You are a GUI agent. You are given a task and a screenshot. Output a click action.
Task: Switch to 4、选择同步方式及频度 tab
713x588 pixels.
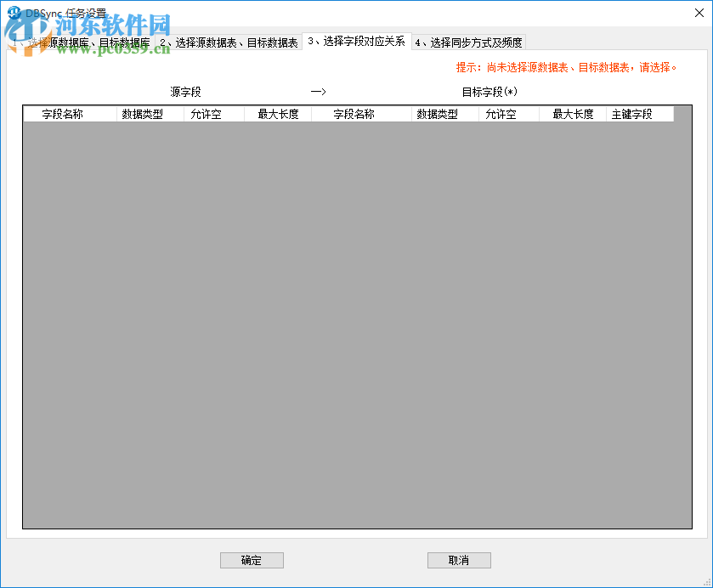468,42
